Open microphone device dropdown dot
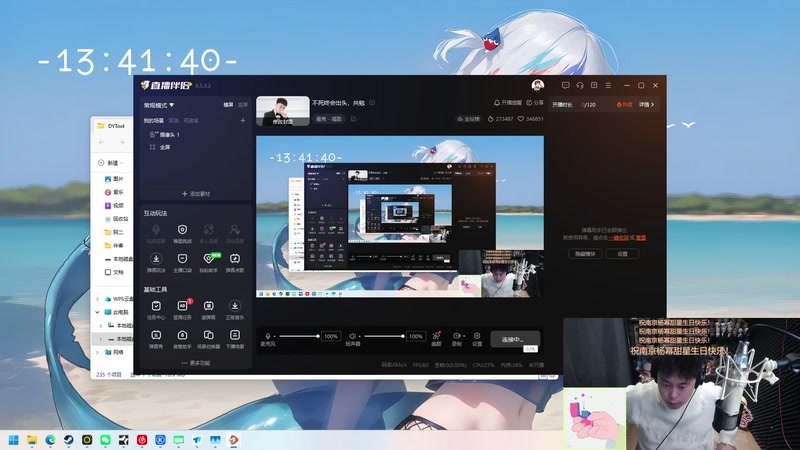 point(274,336)
